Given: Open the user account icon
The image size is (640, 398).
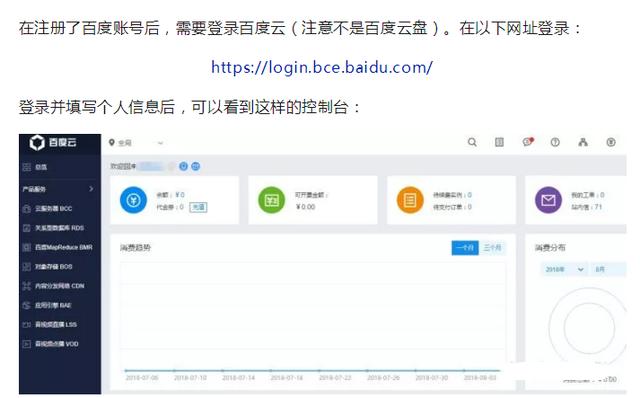Looking at the screenshot, I should pos(583,142).
